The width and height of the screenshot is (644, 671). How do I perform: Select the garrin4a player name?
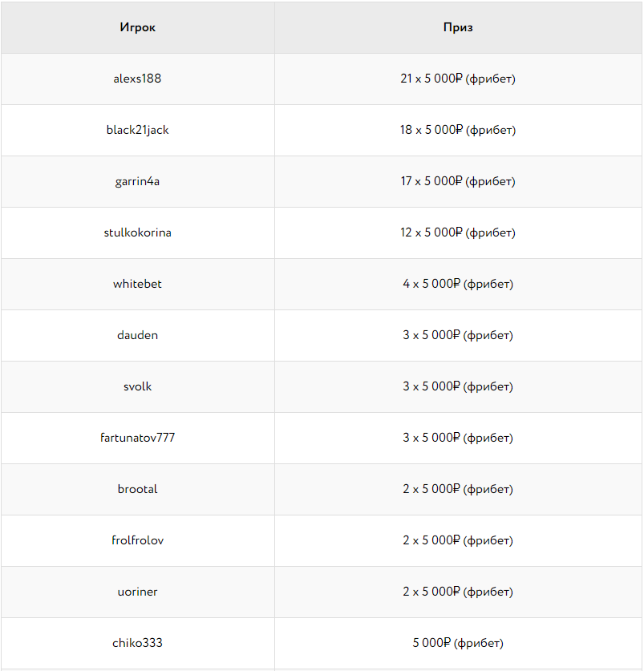(x=137, y=181)
